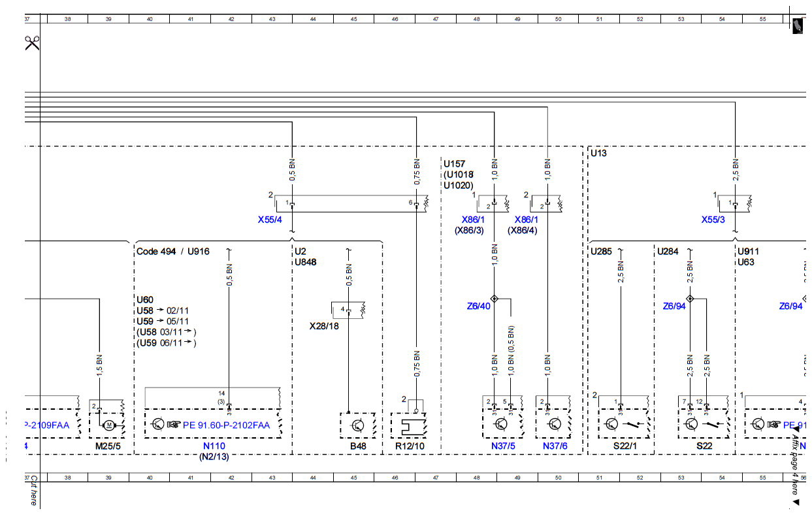Follow the N37/6 link
The width and height of the screenshot is (812, 515).
tap(555, 446)
